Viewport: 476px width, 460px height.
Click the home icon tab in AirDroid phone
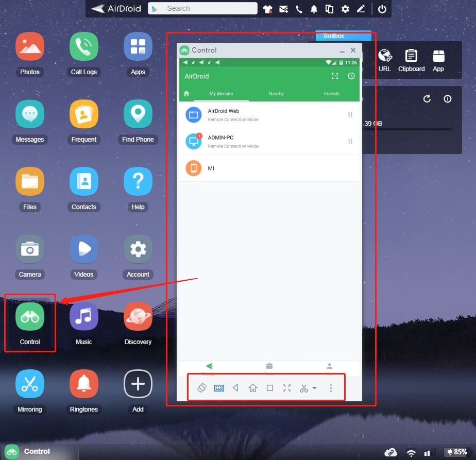pyautogui.click(x=186, y=94)
